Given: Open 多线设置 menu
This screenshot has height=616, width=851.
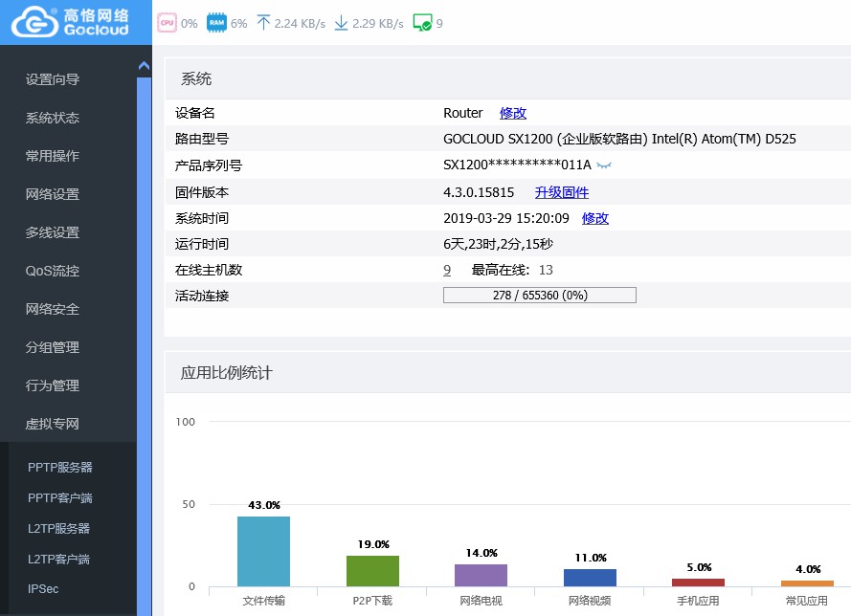Looking at the screenshot, I should click(53, 232).
